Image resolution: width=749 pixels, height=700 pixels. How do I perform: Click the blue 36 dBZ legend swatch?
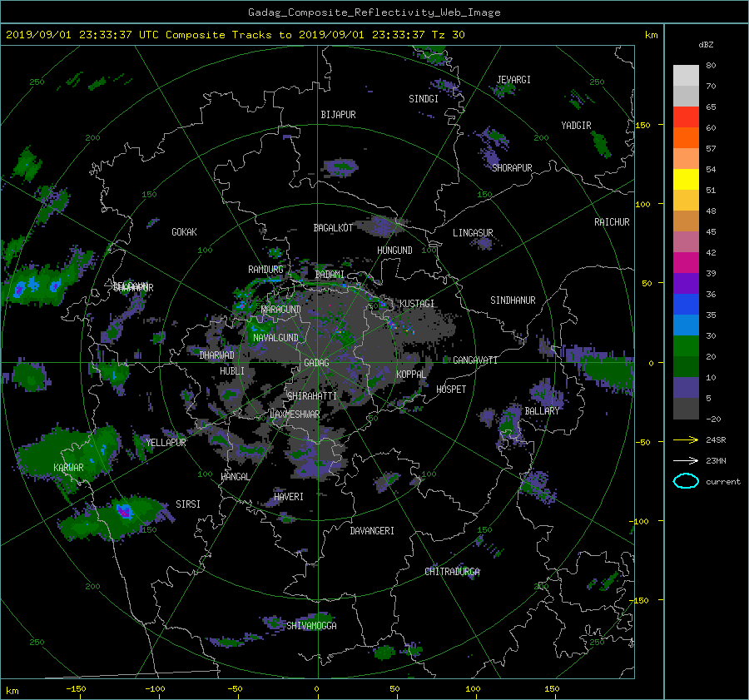coord(686,304)
